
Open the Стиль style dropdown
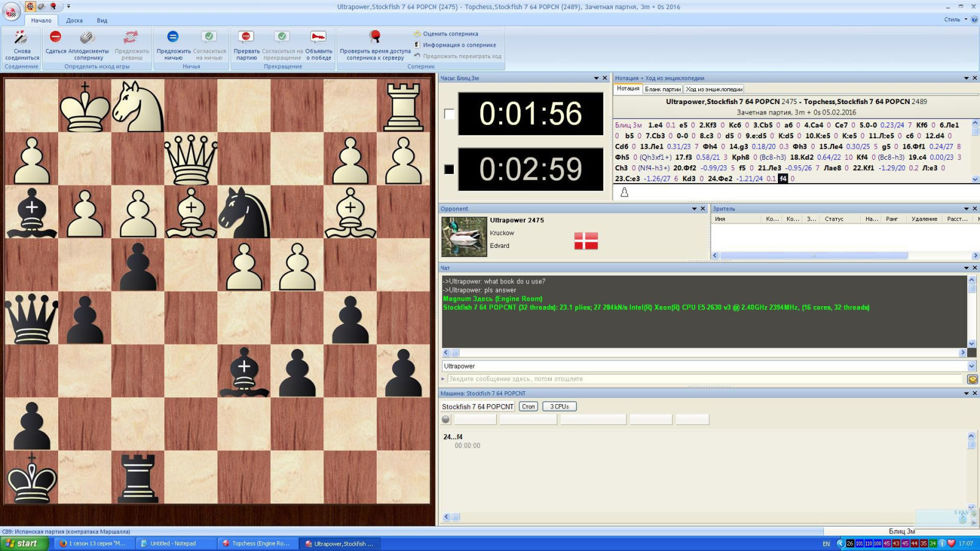955,19
